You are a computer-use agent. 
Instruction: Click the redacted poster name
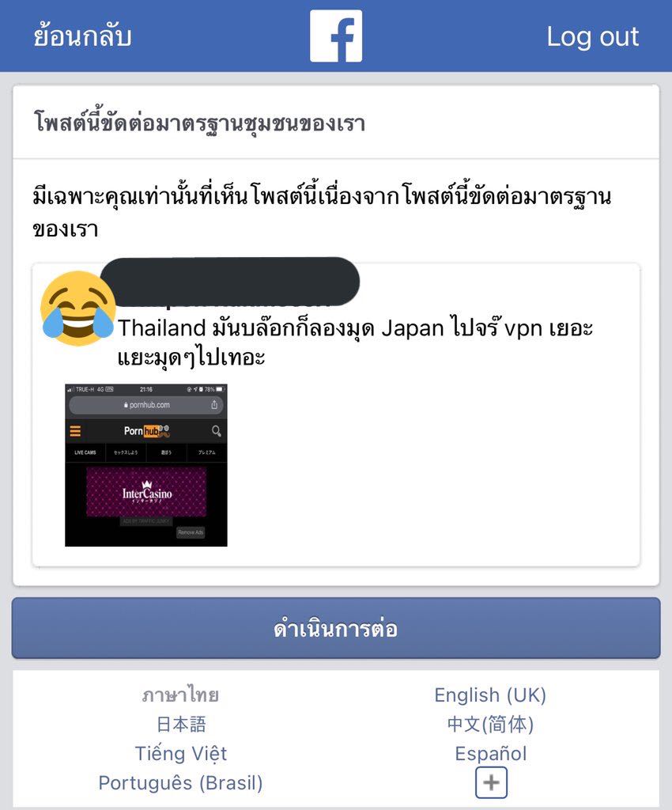point(230,282)
